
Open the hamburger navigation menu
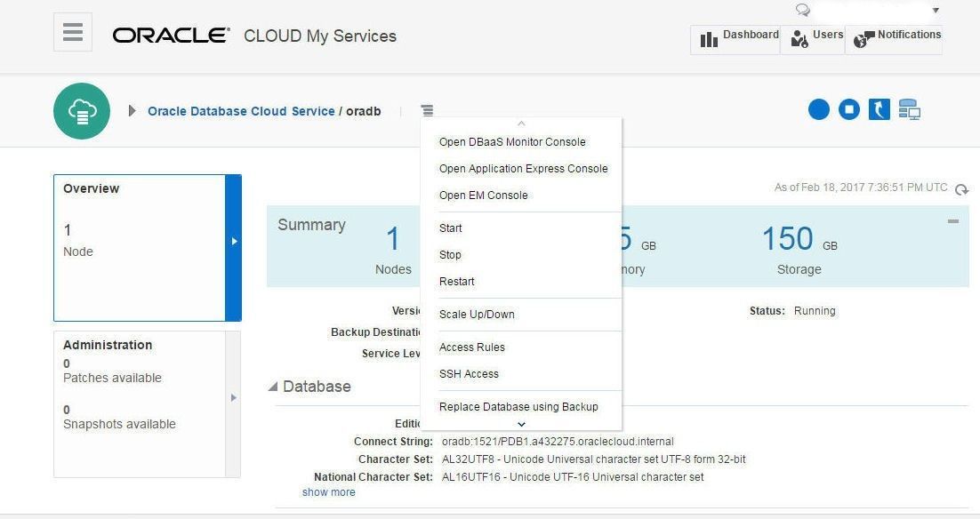[73, 32]
